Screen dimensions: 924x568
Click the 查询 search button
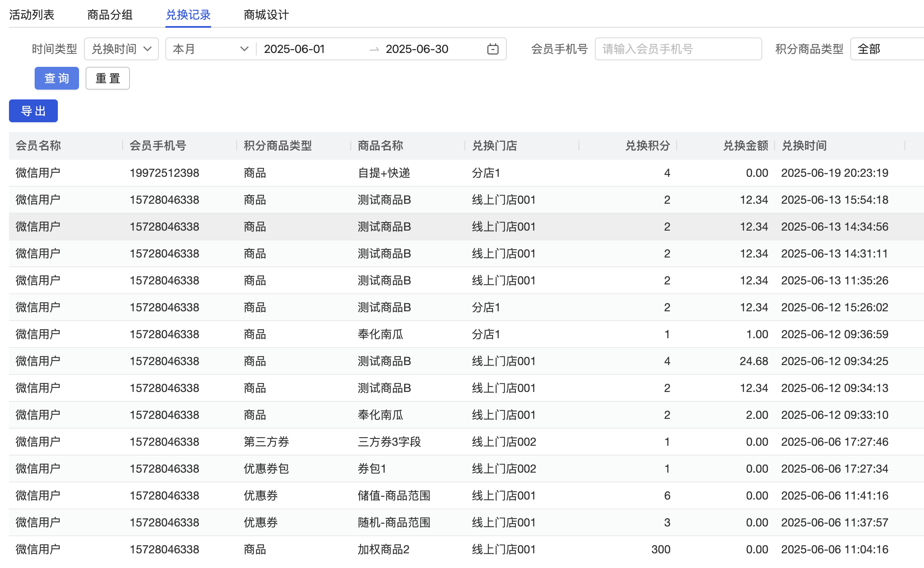(x=57, y=78)
